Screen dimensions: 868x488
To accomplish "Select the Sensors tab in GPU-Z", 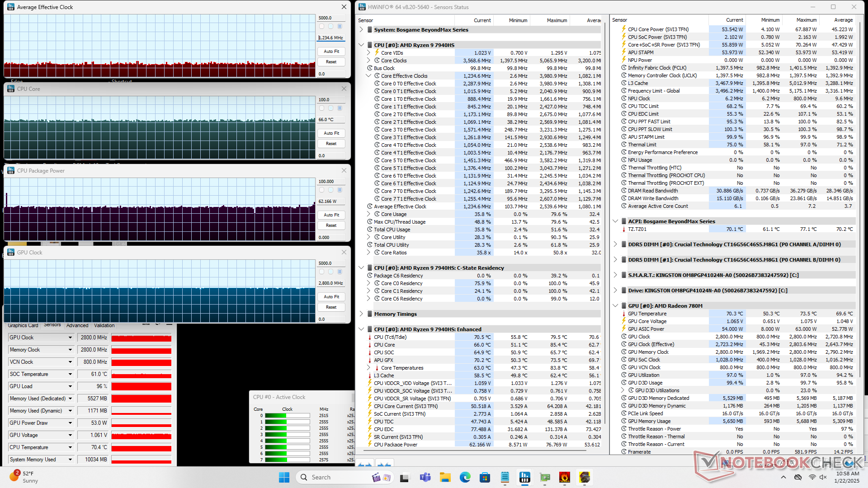I will point(52,325).
